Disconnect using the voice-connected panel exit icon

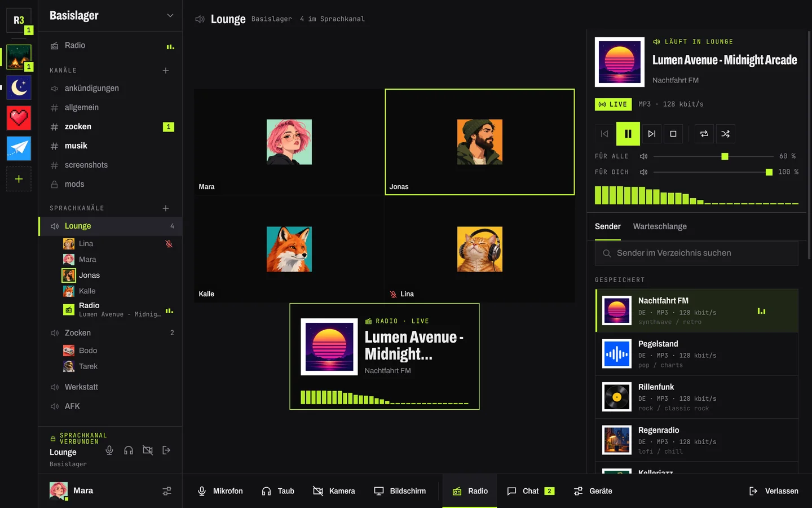166,450
